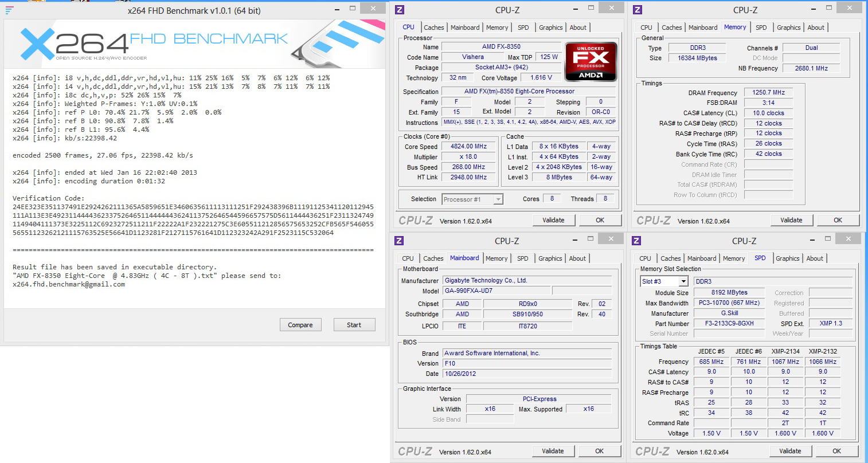Click the email 'x264.fhd.benchmark@gmail.com'
Image resolution: width=868 pixels, height=463 pixels.
(x=69, y=284)
